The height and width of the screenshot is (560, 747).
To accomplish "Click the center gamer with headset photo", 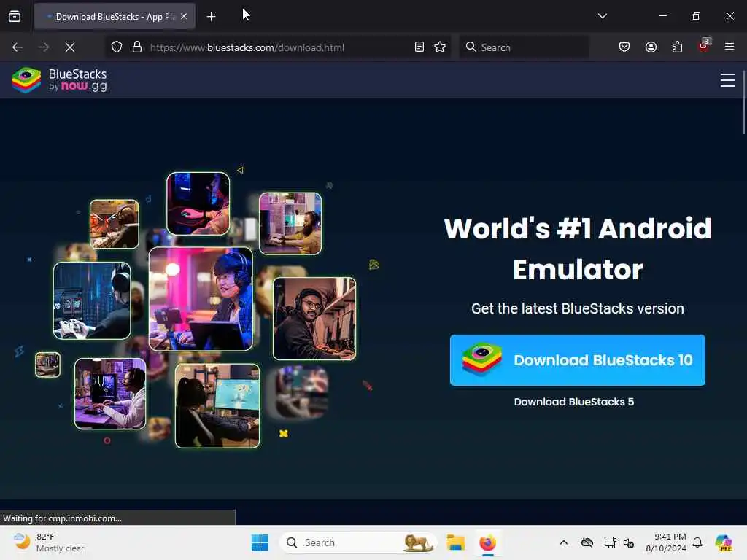I will (x=201, y=298).
